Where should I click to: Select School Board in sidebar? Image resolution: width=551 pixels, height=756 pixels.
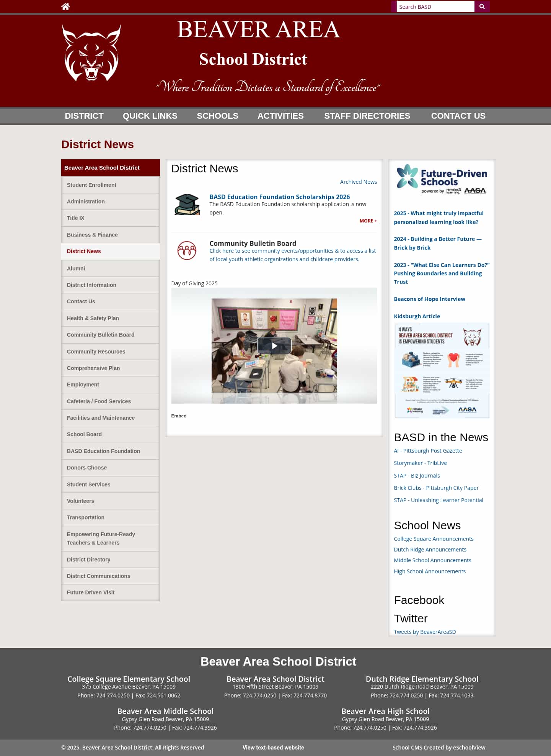[111, 434]
